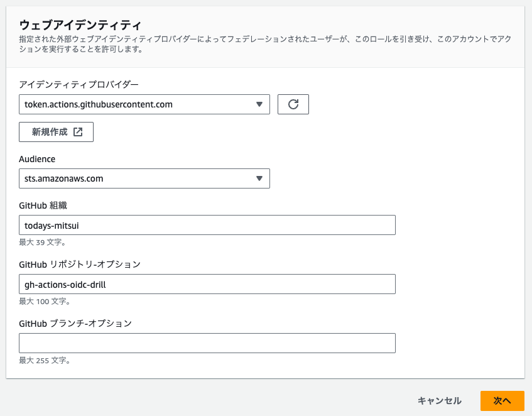Expand the token.actions.githubusercontent.com provider dropdown

(x=144, y=104)
